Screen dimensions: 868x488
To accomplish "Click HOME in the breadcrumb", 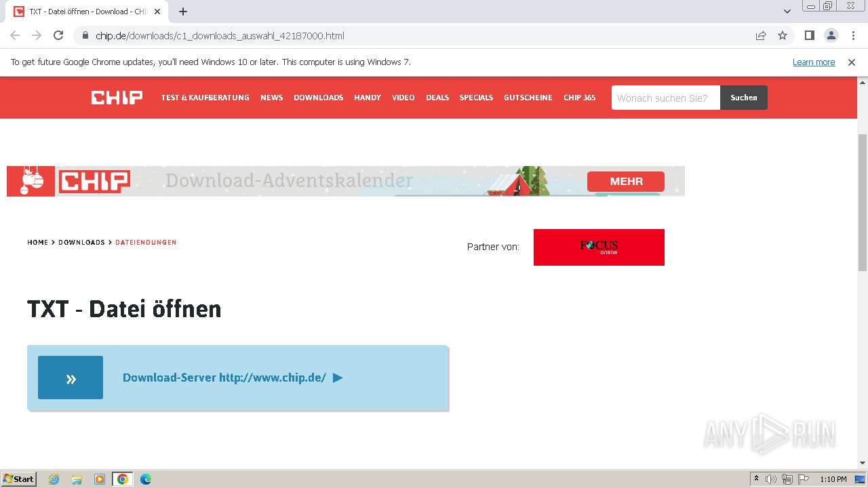I will [37, 242].
